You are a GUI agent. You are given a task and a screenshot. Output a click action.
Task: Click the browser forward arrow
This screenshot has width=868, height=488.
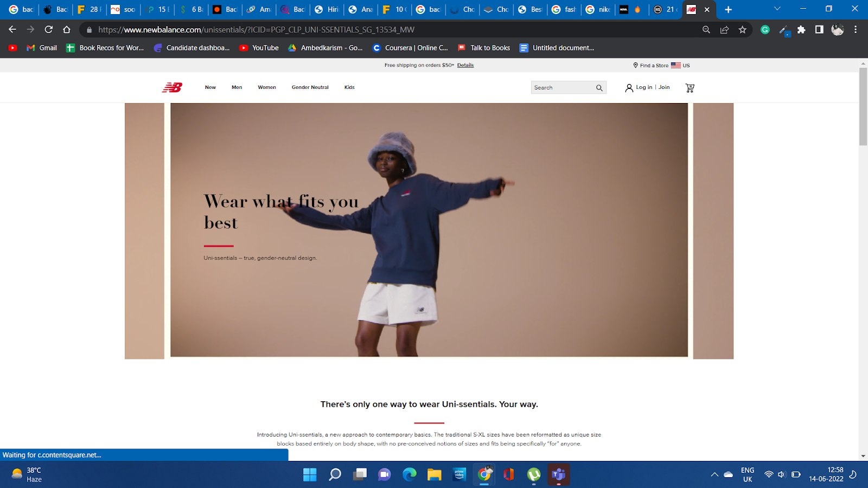30,30
